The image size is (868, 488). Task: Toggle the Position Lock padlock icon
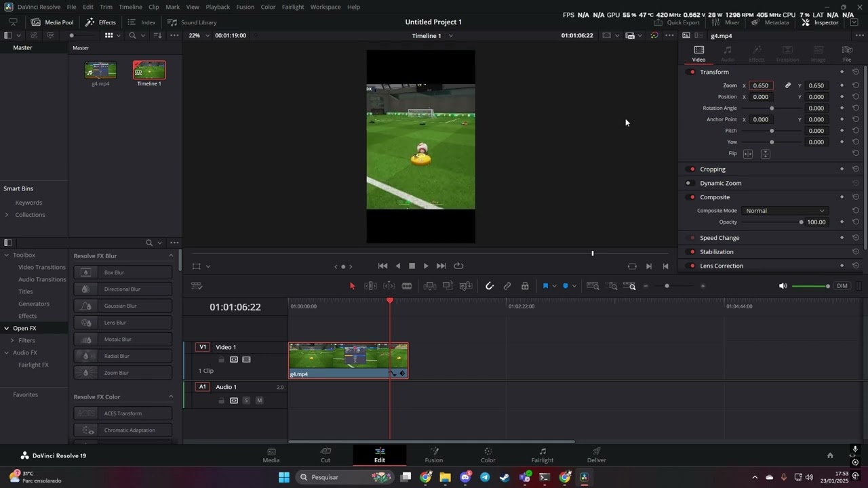[x=525, y=286]
